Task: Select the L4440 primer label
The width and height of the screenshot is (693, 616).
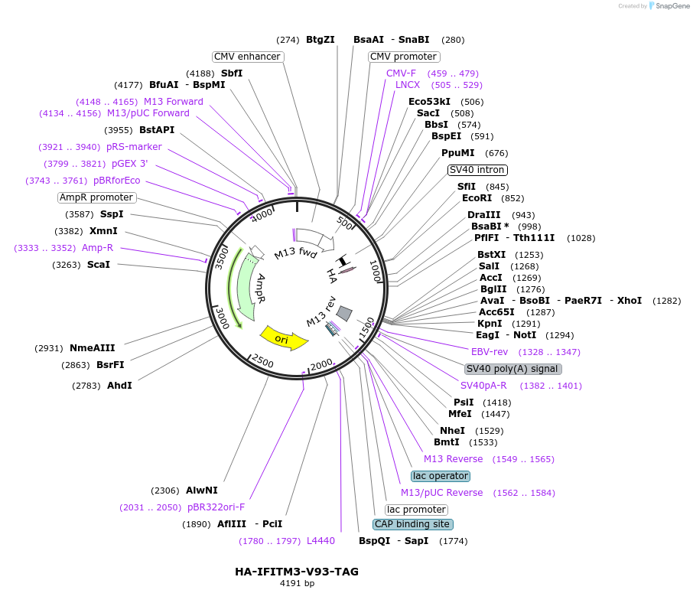Action: pos(321,541)
